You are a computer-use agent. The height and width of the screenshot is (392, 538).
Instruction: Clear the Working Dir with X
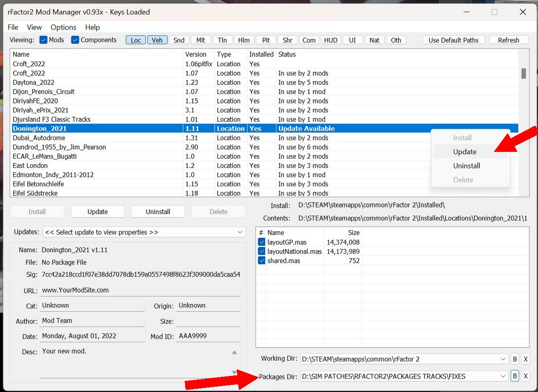(x=526, y=359)
